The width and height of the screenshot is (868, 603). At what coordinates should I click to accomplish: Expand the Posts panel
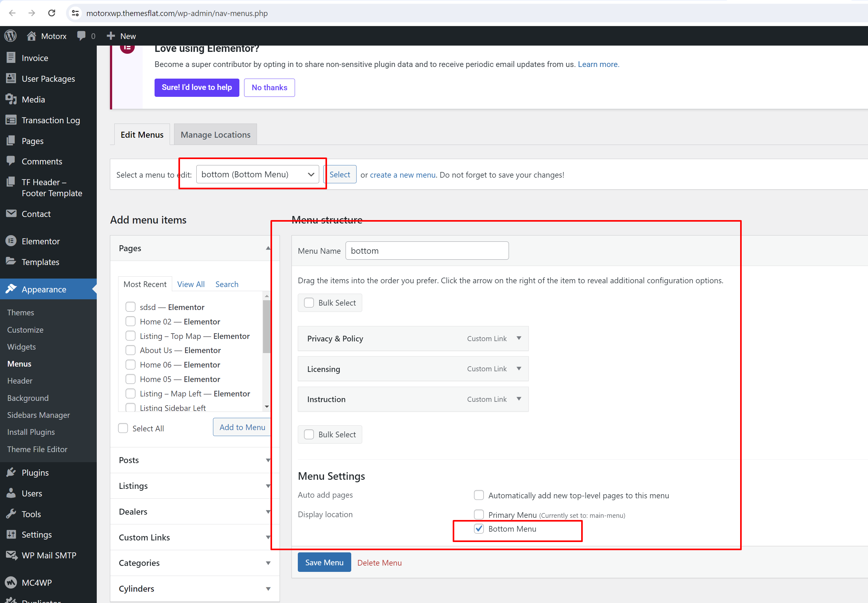pyautogui.click(x=268, y=460)
